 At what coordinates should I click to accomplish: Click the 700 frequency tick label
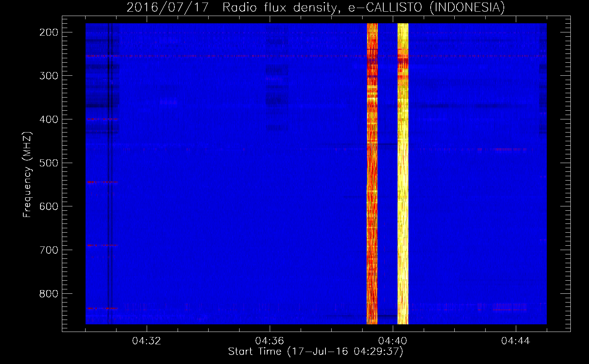click(x=49, y=250)
